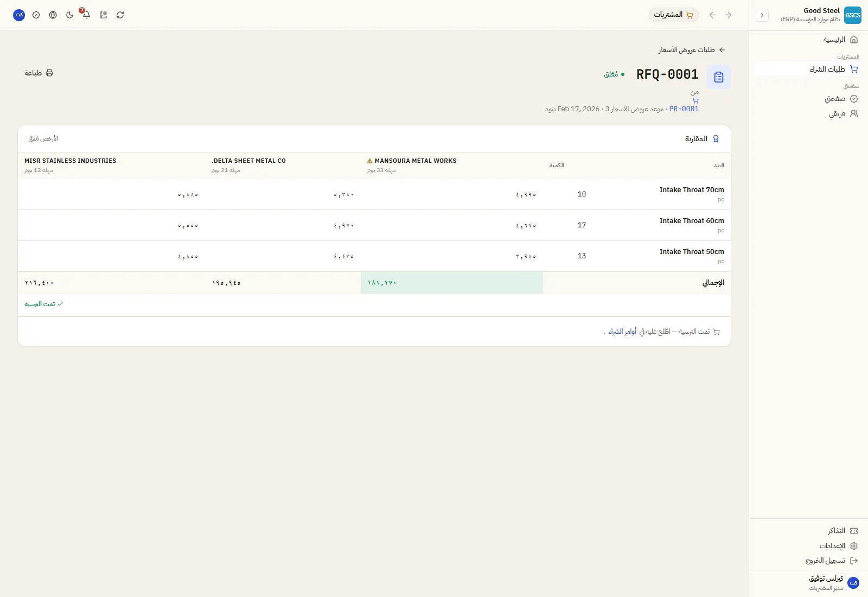
Task: Click the مُغلق status badge
Action: [614, 74]
